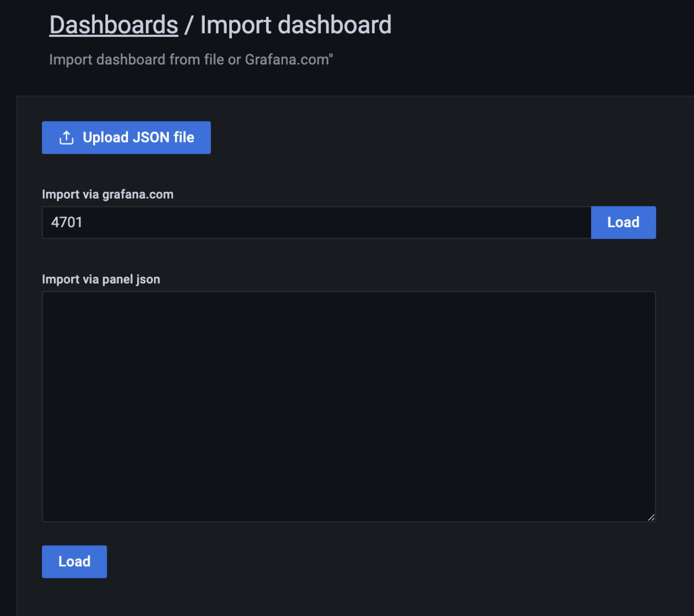Click the 'Import via panel json' label
Screen dimensions: 694x616
[x=101, y=279]
